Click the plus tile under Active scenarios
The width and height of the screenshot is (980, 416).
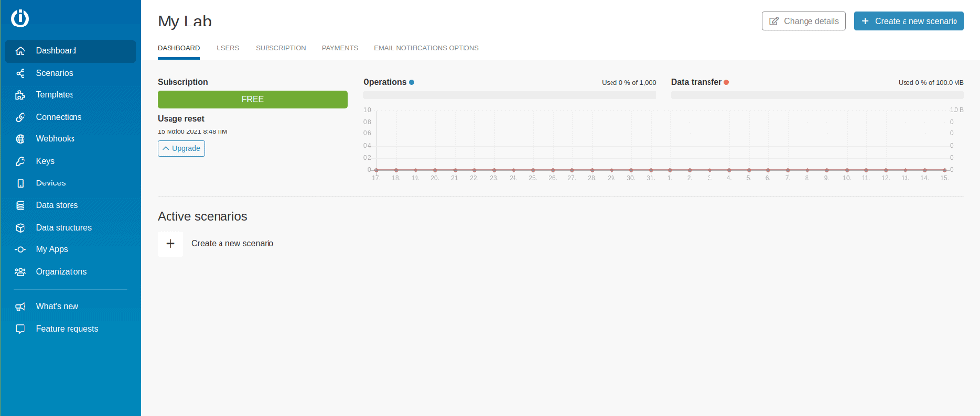(171, 244)
